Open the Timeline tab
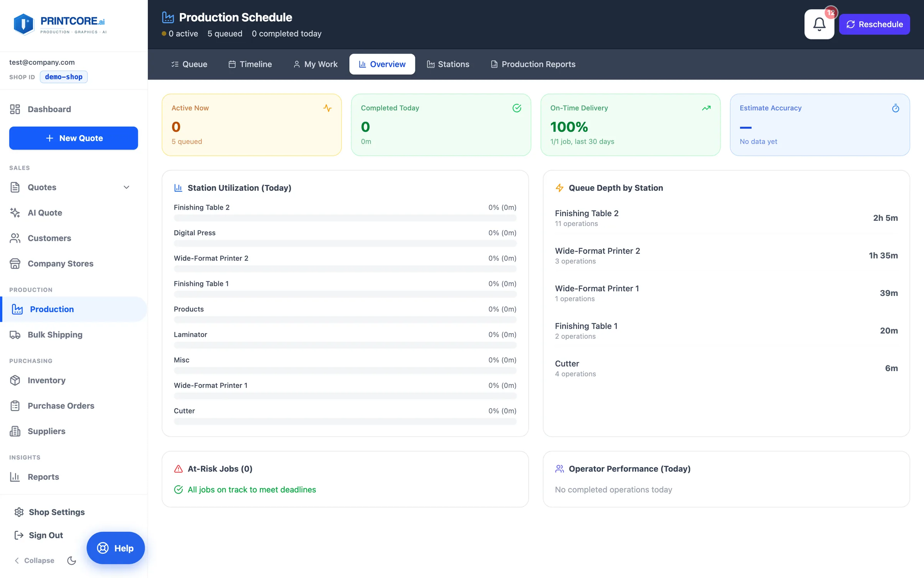 (x=250, y=64)
